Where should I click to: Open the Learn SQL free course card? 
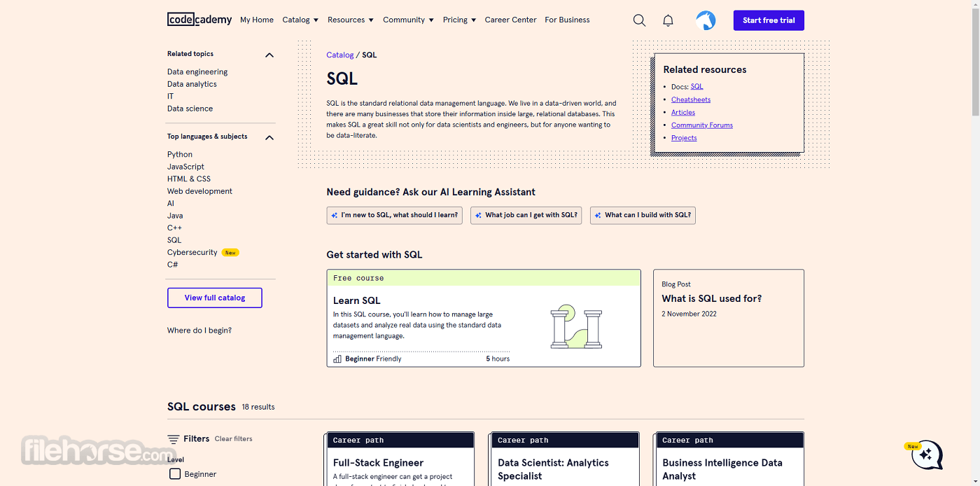[x=484, y=318]
